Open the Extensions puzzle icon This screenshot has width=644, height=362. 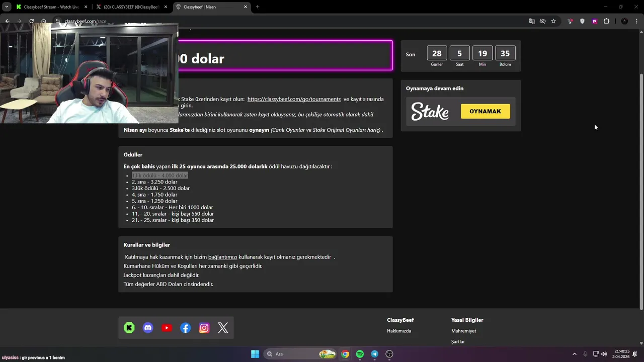[606, 21]
